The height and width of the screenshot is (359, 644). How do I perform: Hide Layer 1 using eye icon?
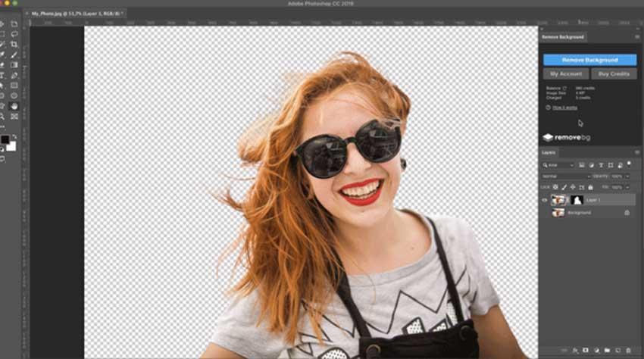pos(545,200)
